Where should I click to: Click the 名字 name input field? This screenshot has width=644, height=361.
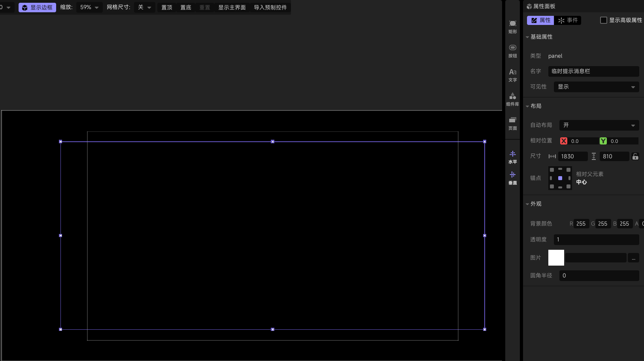coord(593,71)
